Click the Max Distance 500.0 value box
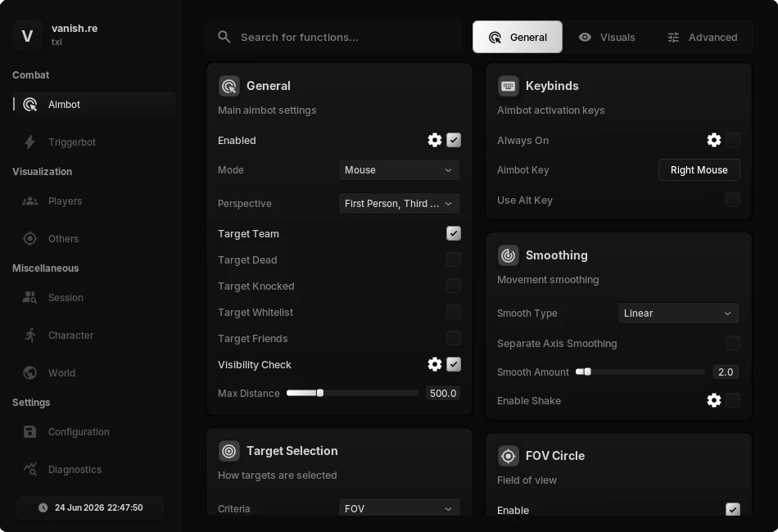The height and width of the screenshot is (532, 778). point(443,393)
